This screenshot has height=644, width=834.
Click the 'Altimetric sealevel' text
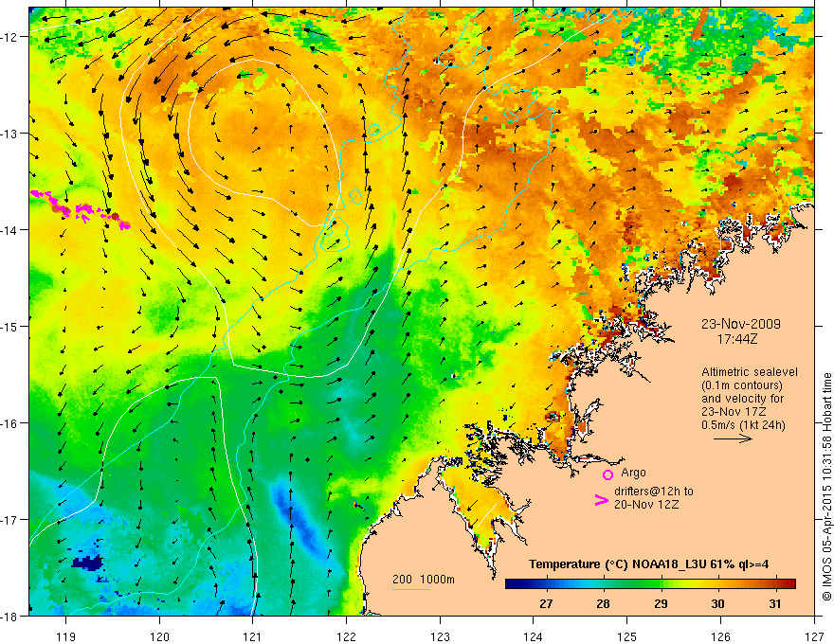click(750, 372)
